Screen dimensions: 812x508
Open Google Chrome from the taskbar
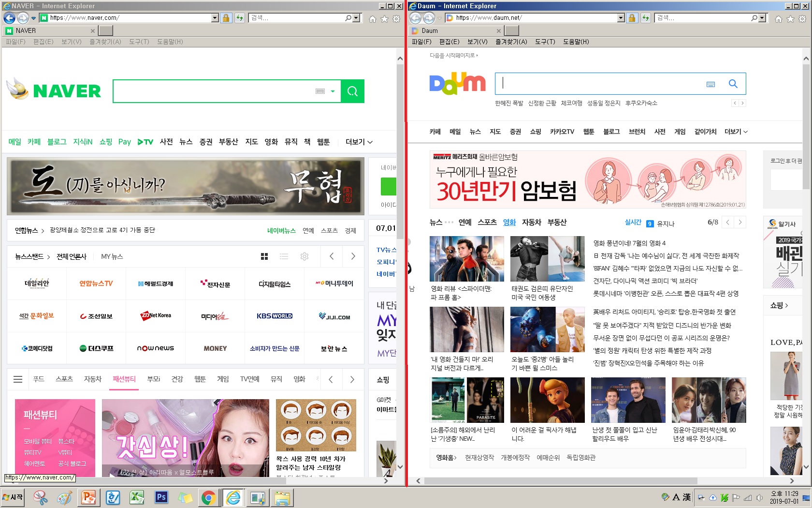[x=208, y=497]
